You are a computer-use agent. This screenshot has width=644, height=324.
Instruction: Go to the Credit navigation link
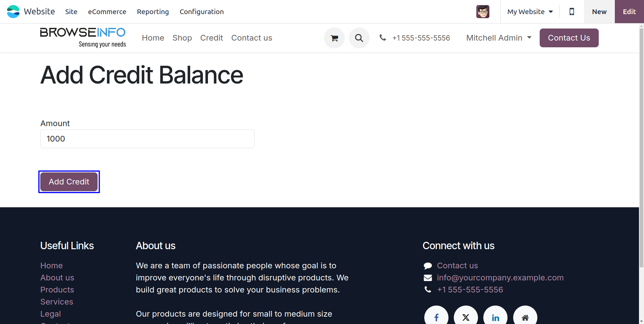point(212,38)
